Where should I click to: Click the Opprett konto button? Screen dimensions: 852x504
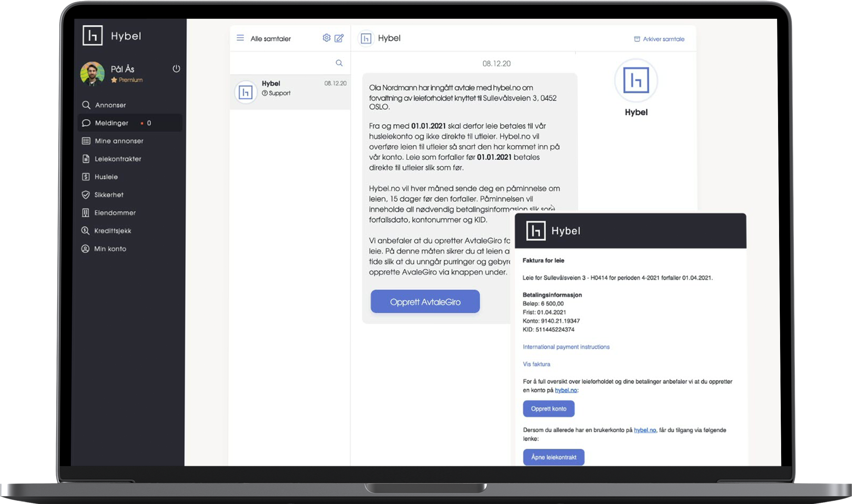pyautogui.click(x=549, y=409)
